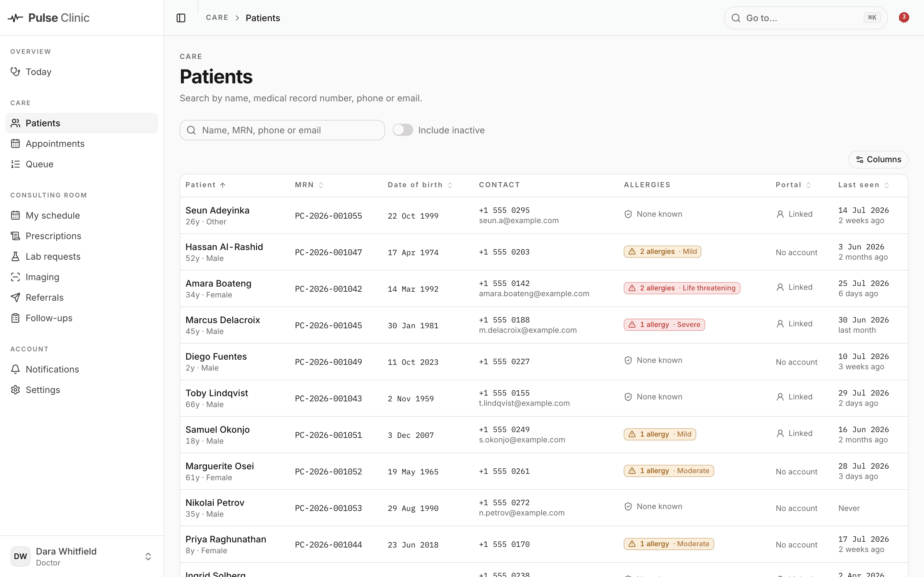This screenshot has width=924, height=577.
Task: Toggle the Include inactive switch
Action: click(403, 130)
